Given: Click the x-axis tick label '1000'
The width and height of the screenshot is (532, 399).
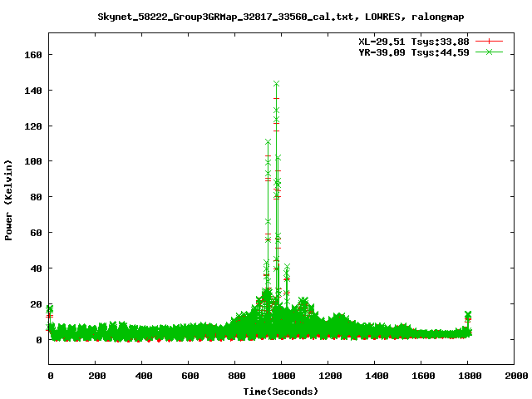Looking at the screenshot, I should (x=283, y=376).
